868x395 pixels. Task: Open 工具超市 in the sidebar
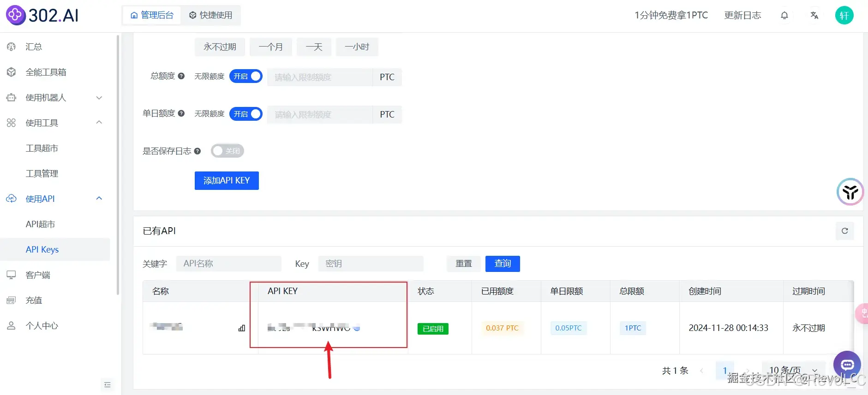tap(42, 148)
